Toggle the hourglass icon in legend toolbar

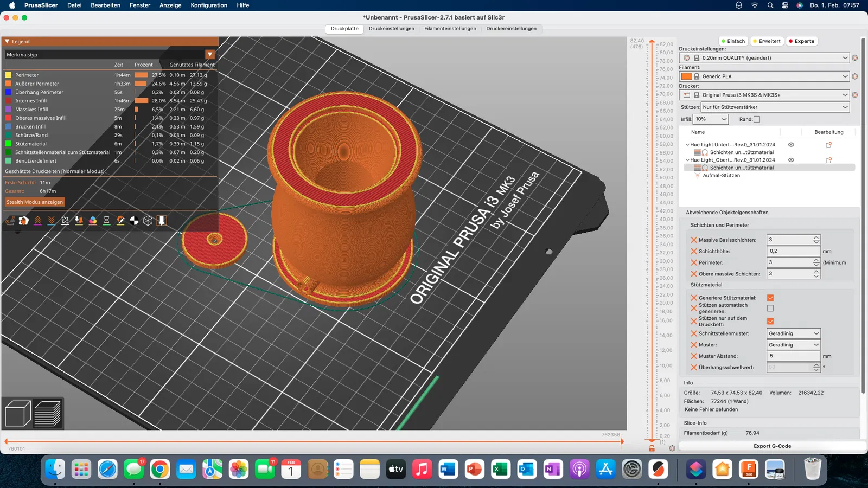(106, 221)
